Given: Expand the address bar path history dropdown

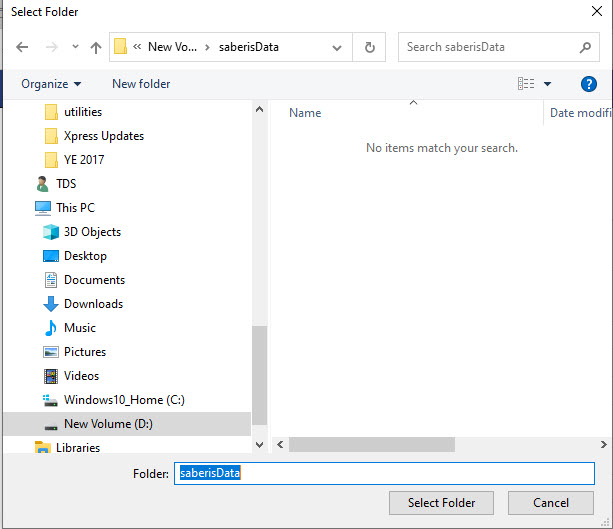Looking at the screenshot, I should coord(338,47).
